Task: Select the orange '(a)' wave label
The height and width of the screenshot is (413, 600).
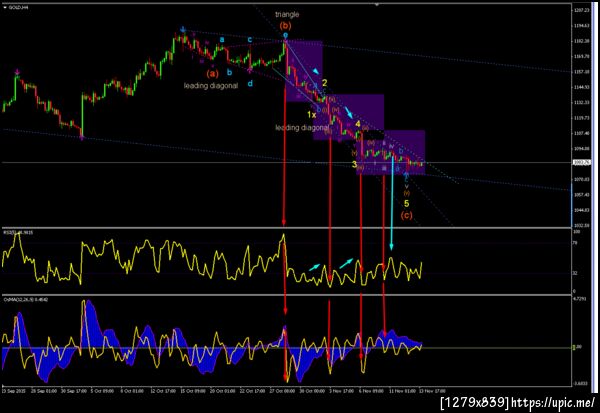Action: click(x=212, y=74)
